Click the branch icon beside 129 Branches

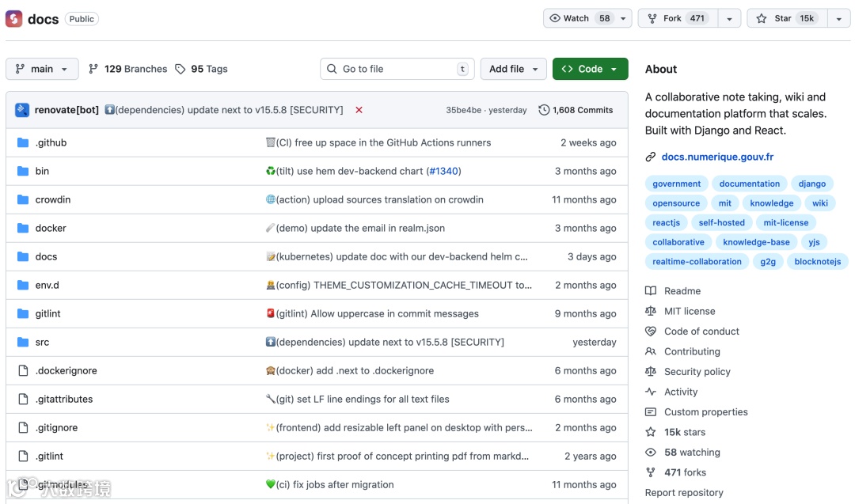[x=93, y=69]
